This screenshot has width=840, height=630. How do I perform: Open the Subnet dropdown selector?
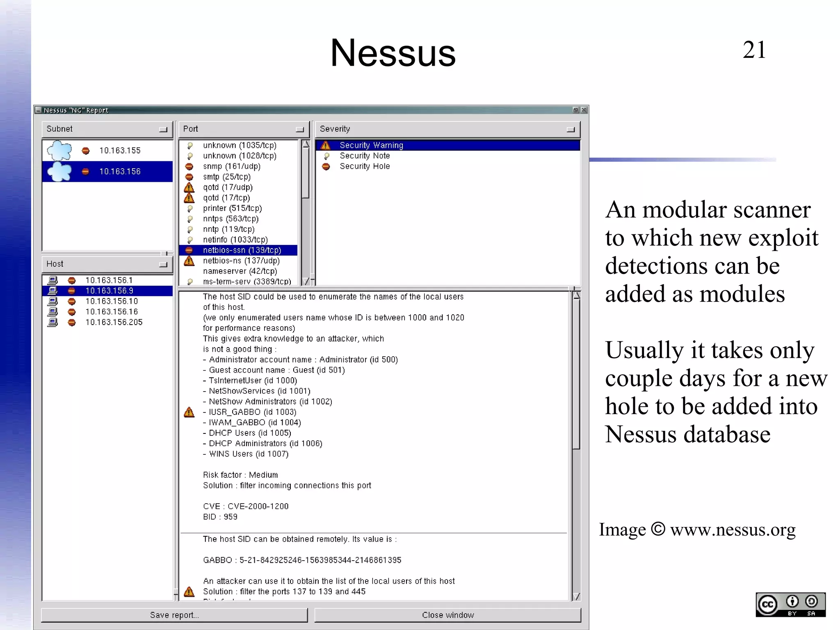click(107, 129)
